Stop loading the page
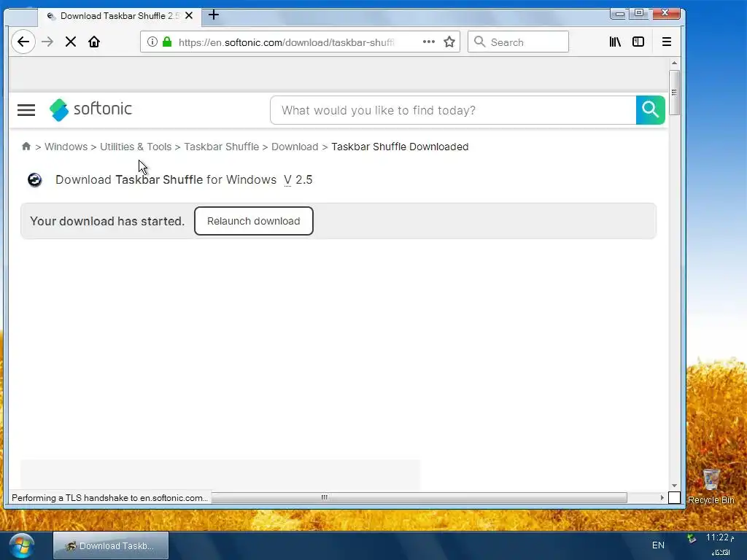747x560 pixels. pyautogui.click(x=71, y=42)
